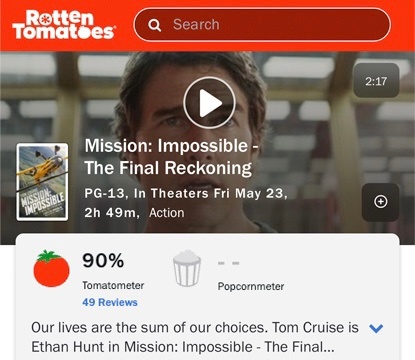The width and height of the screenshot is (415, 360).
Task: Click into the Search input field
Action: click(x=262, y=25)
